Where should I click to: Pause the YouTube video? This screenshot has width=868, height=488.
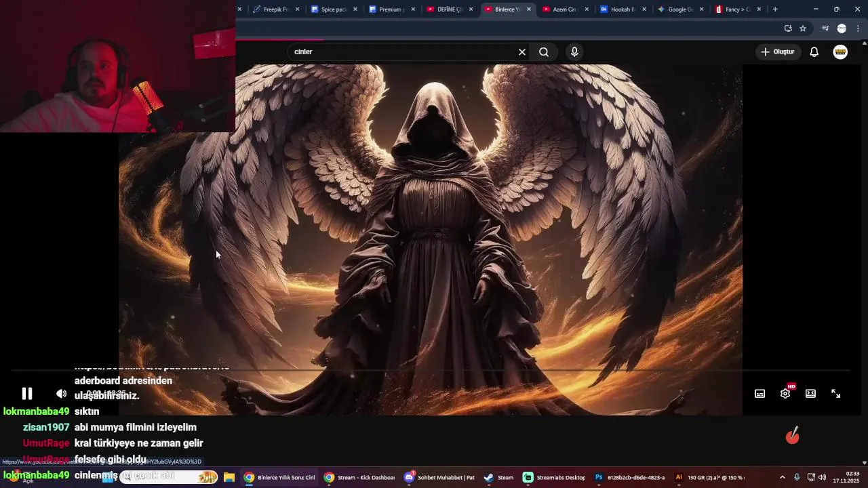click(26, 394)
